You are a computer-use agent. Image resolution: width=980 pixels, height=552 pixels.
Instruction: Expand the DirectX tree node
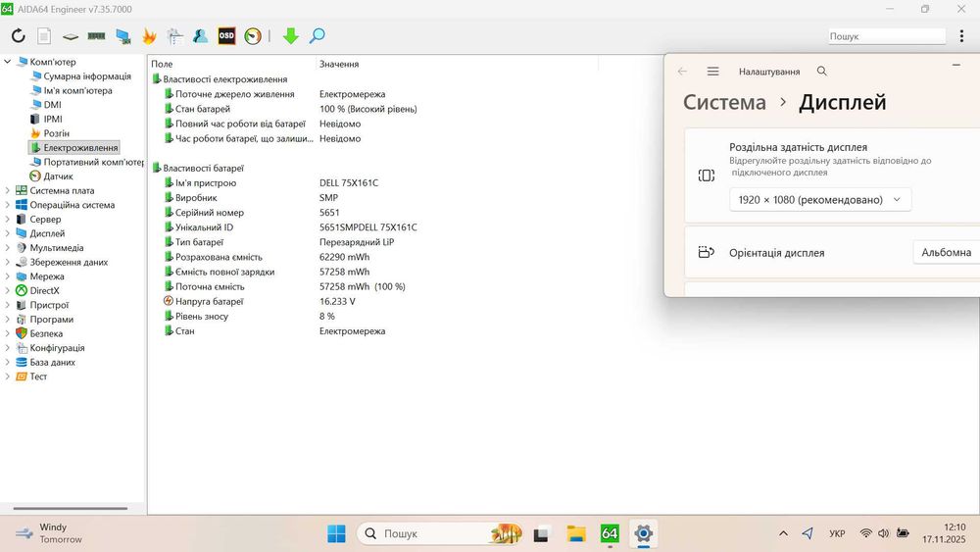8,290
